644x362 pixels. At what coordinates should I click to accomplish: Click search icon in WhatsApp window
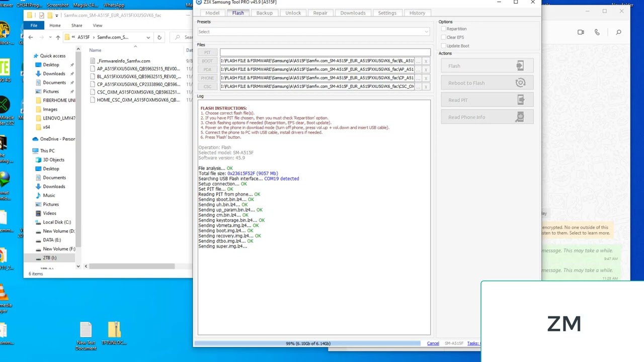[618, 32]
